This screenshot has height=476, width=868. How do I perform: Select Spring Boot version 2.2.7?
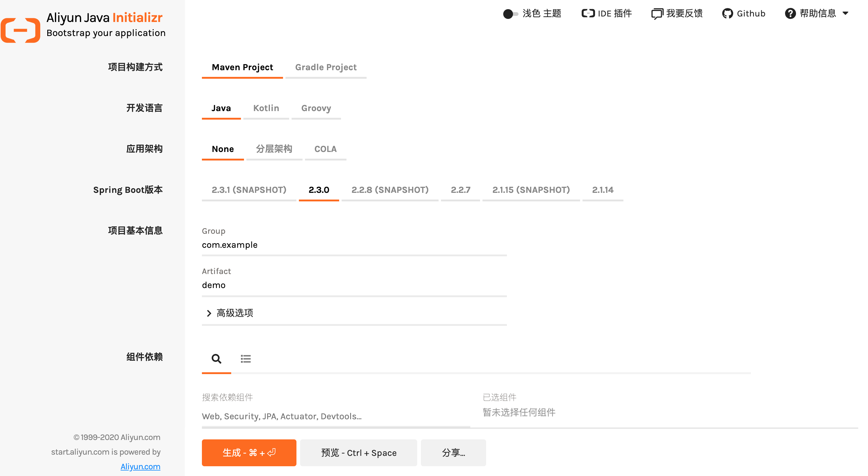460,190
